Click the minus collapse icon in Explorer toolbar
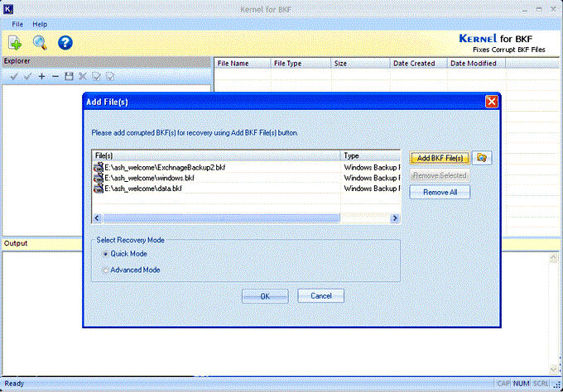This screenshot has width=563, height=392. [55, 76]
